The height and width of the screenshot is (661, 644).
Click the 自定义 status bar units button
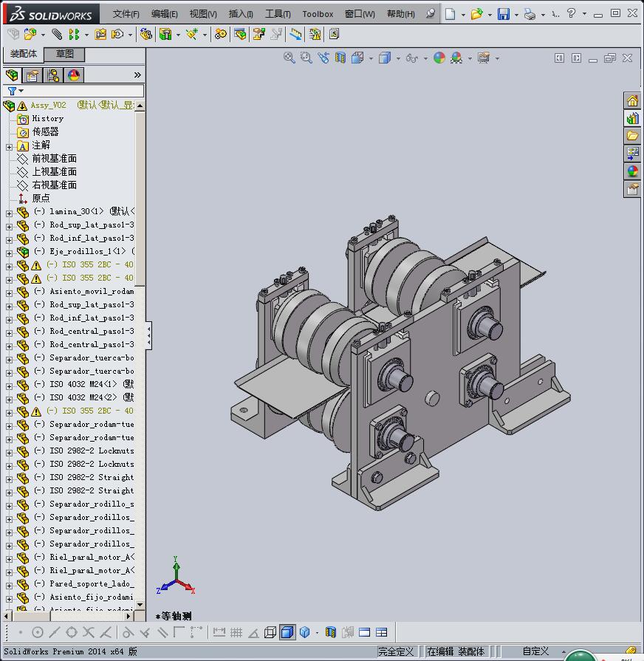(x=535, y=651)
